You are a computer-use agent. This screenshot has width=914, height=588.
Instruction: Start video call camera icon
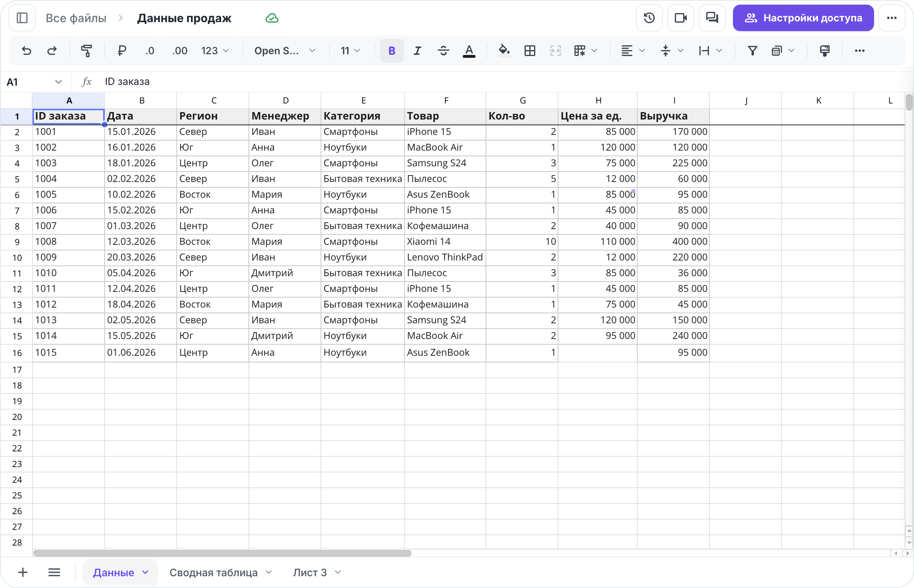[x=681, y=18]
